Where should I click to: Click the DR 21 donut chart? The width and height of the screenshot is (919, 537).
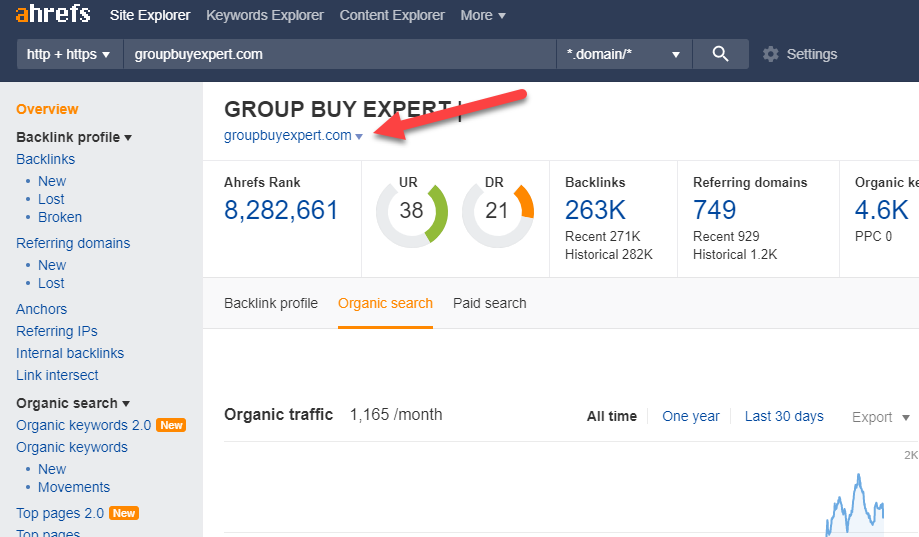(497, 211)
